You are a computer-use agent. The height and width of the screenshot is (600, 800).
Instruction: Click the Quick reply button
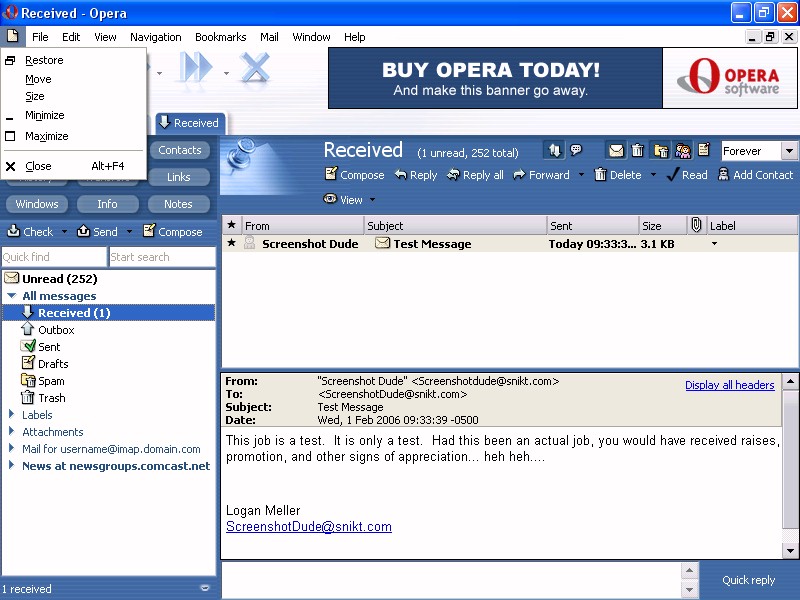pos(748,580)
